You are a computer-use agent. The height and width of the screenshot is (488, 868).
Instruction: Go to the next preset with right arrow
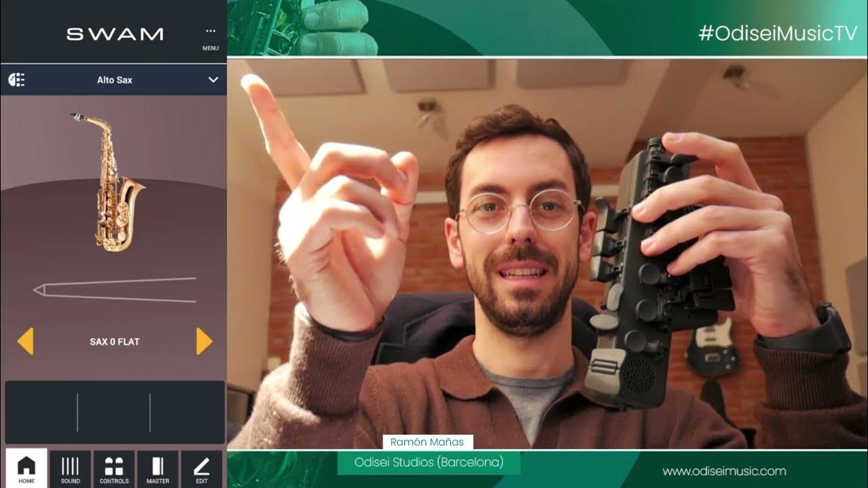point(204,341)
